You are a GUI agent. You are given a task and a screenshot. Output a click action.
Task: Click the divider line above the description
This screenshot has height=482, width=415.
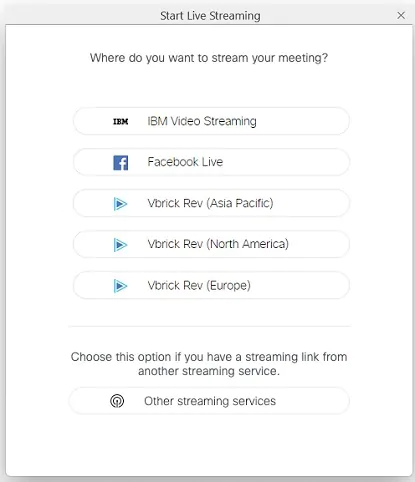[209, 326]
